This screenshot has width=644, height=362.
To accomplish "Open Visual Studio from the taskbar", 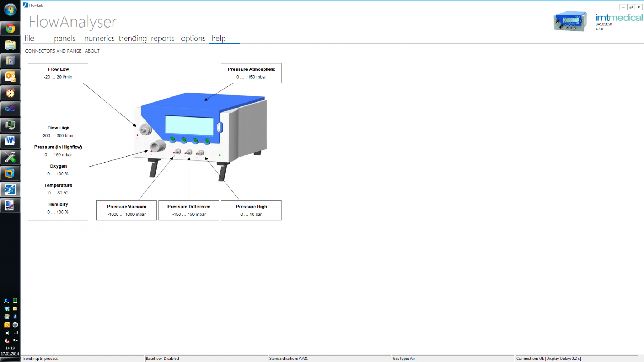I will 10,109.
